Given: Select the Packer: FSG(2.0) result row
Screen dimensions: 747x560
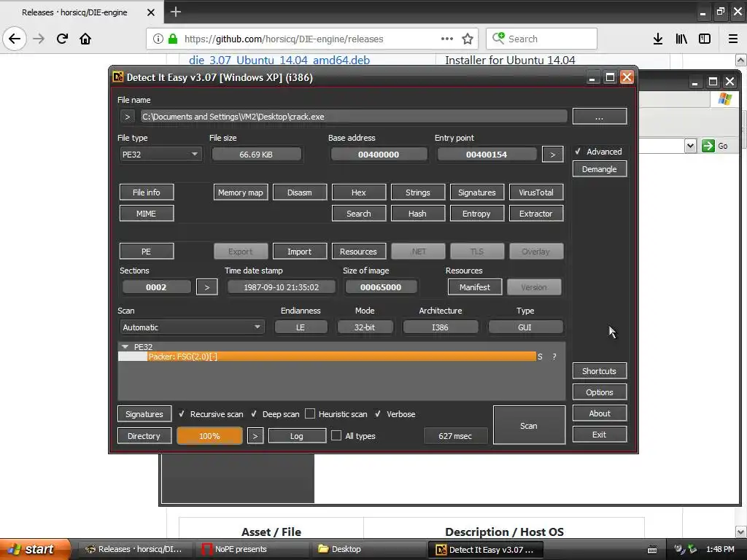Looking at the screenshot, I should click(x=328, y=356).
